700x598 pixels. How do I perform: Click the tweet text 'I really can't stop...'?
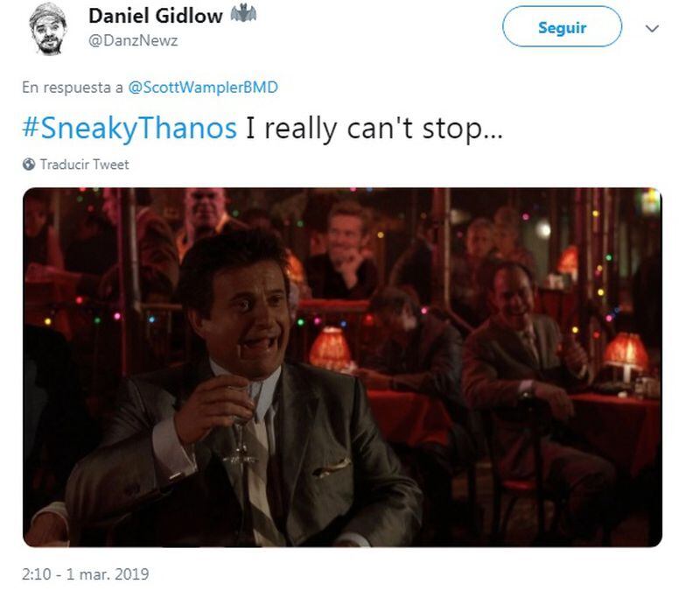coord(374,128)
